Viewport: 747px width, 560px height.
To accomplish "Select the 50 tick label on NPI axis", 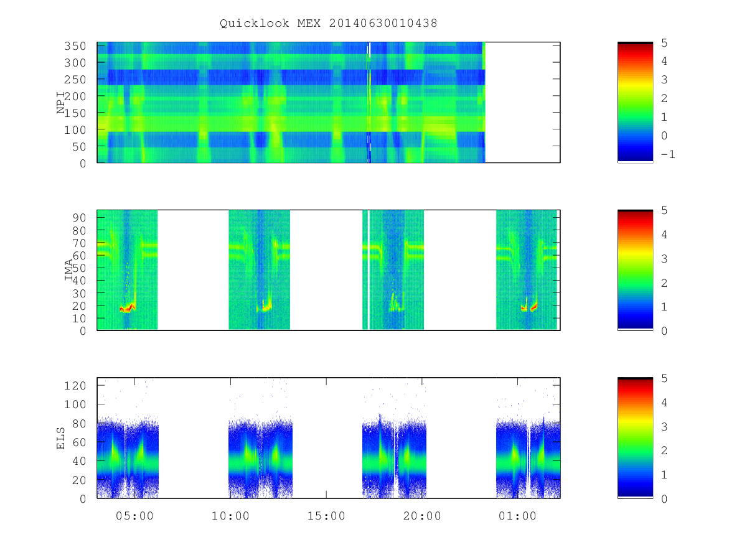I will (x=80, y=147).
